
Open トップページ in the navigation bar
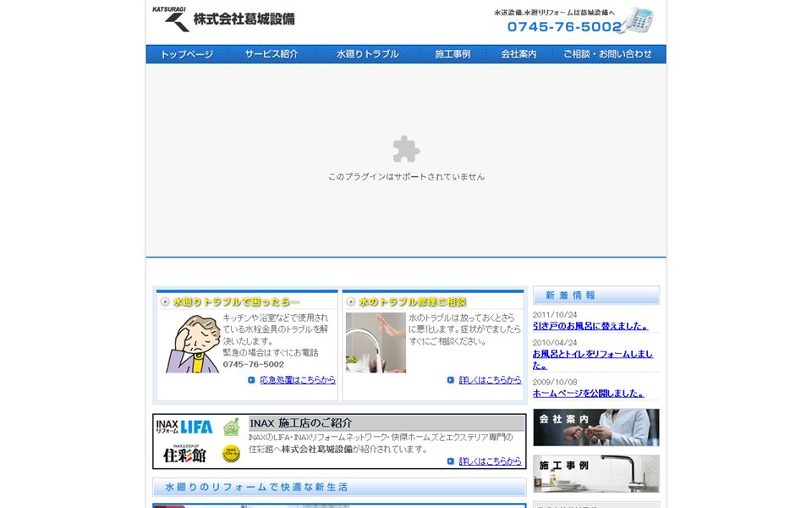click(x=186, y=54)
